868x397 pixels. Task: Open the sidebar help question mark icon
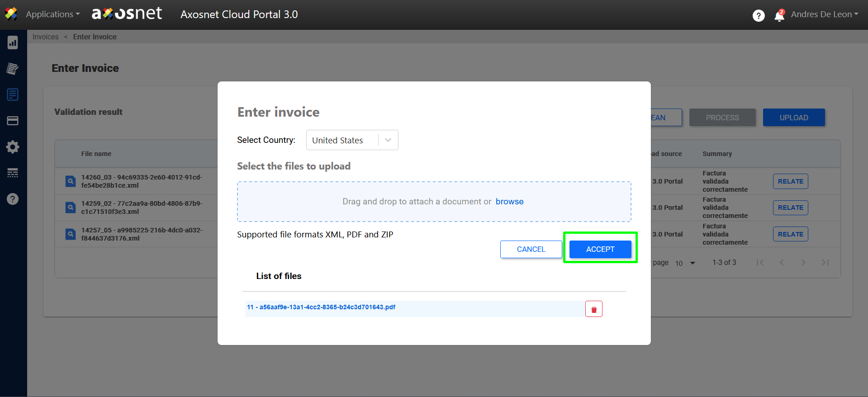(x=13, y=199)
